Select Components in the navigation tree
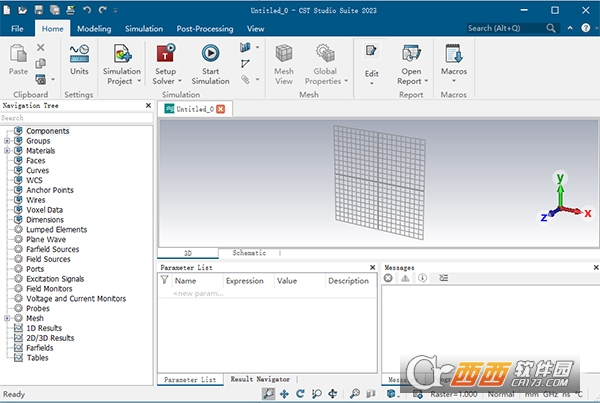Viewport: 600px width, 403px height. point(48,131)
